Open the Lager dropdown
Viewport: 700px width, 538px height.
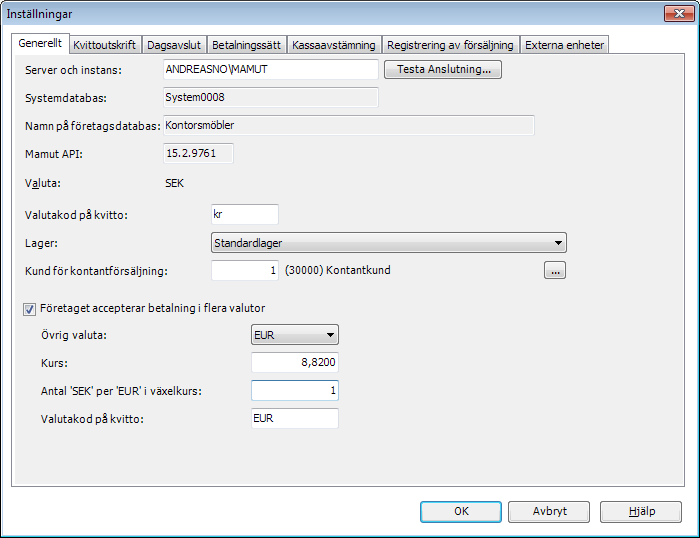[x=389, y=243]
